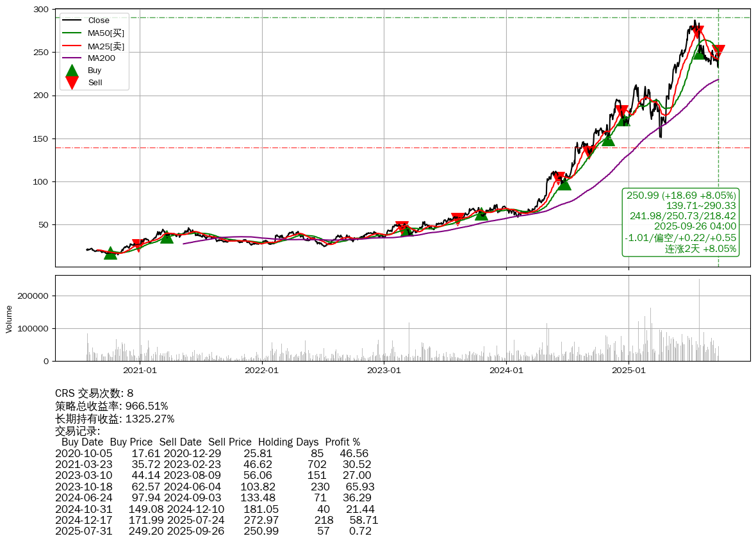Click the black Close line sample in the legend
756x543 pixels.
(x=72, y=21)
